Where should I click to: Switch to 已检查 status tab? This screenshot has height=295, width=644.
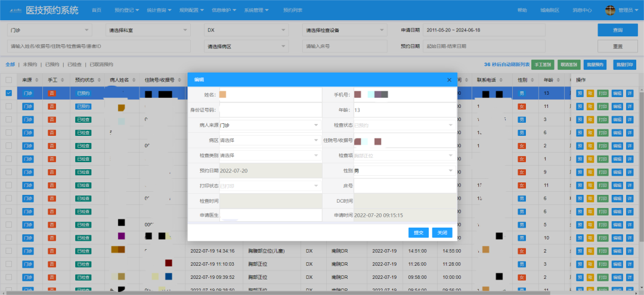(75, 64)
